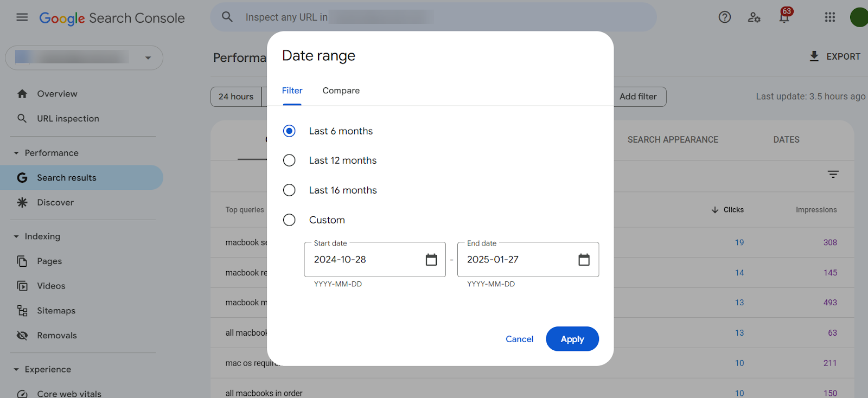
Task: Click the 493 impressions value
Action: tap(830, 303)
